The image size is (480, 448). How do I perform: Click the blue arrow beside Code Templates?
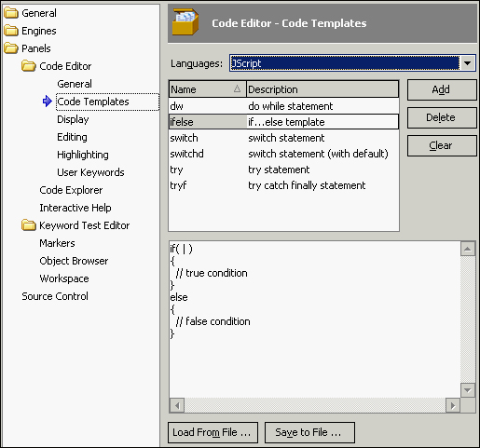click(x=47, y=102)
